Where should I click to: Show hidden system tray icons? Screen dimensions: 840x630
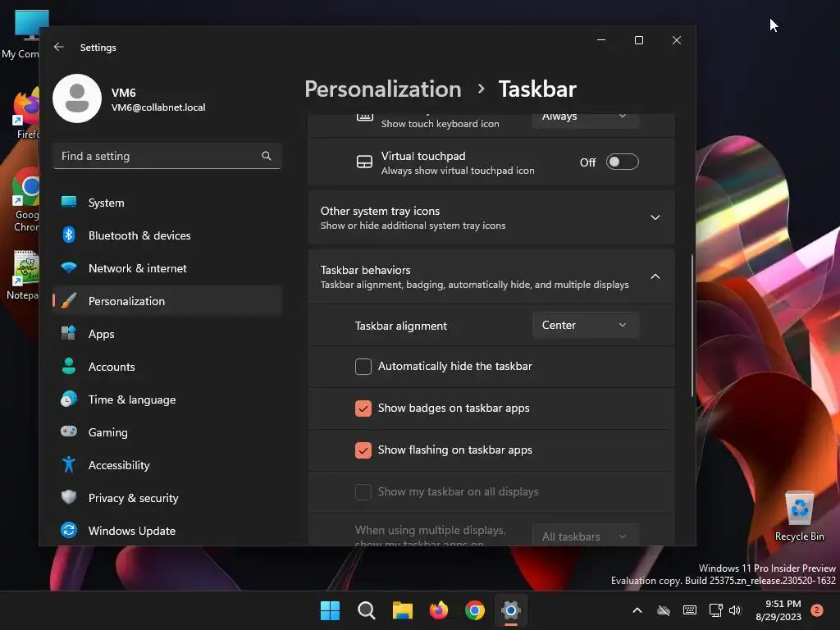click(637, 610)
